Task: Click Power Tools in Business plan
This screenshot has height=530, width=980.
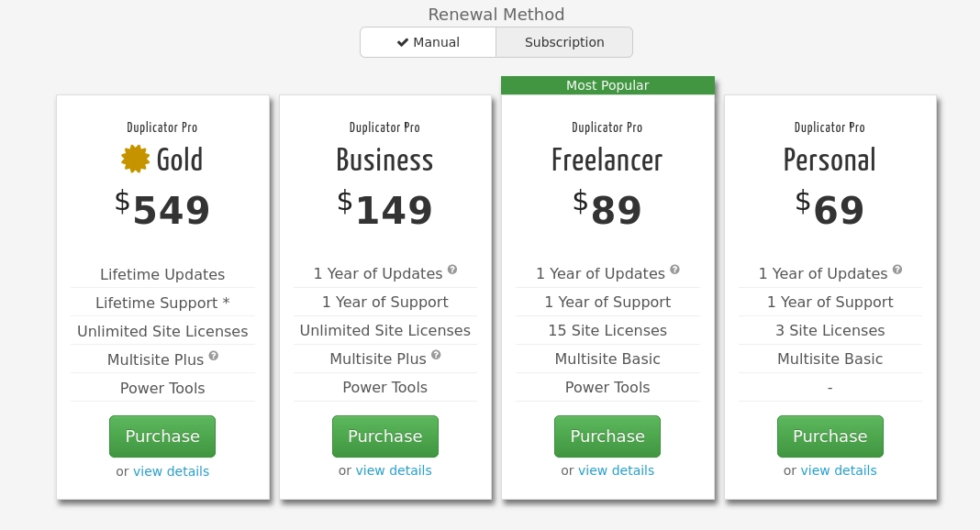Action: click(385, 388)
